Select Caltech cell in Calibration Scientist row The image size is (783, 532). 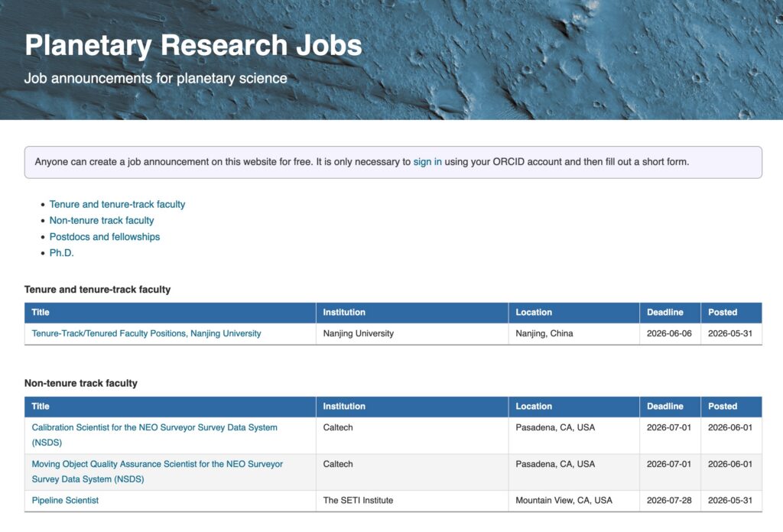412,435
